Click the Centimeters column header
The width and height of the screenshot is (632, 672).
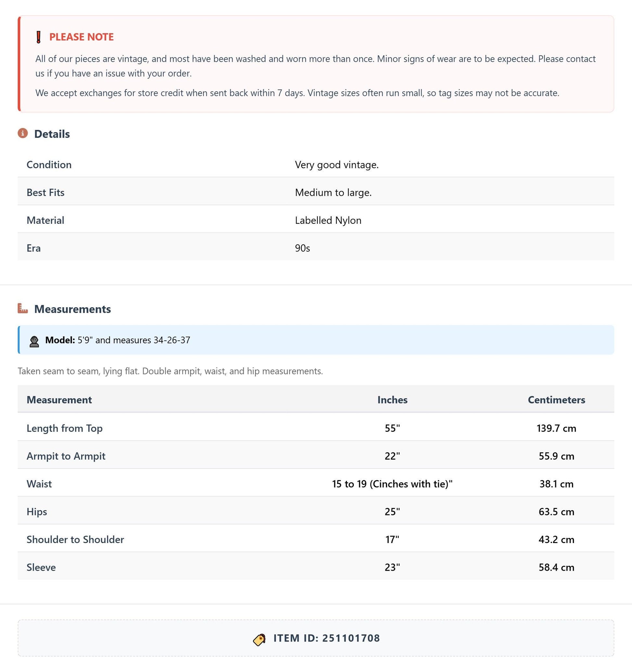point(556,400)
